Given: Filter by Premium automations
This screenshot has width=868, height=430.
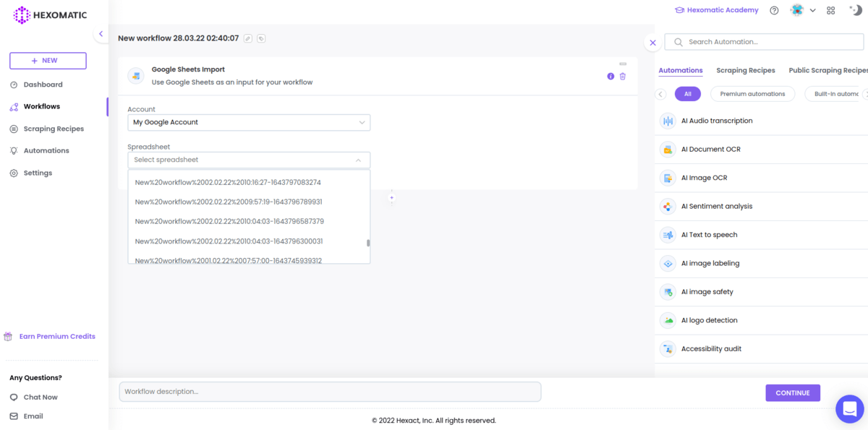Looking at the screenshot, I should pyautogui.click(x=752, y=94).
